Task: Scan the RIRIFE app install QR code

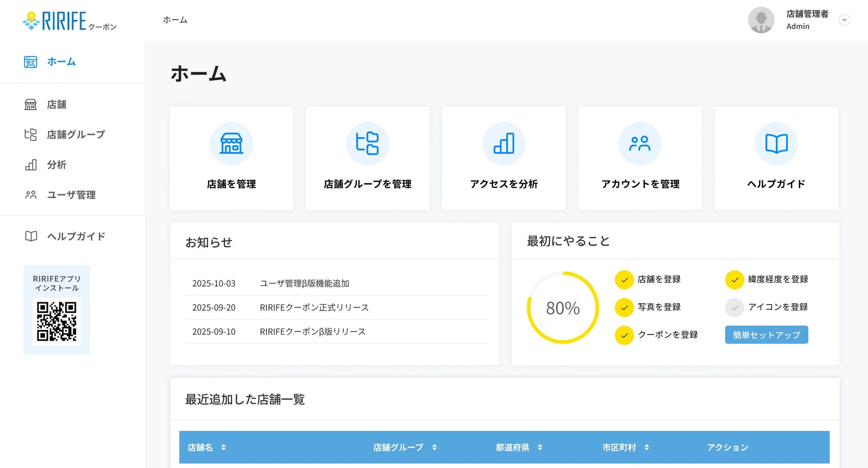Action: pos(57,321)
